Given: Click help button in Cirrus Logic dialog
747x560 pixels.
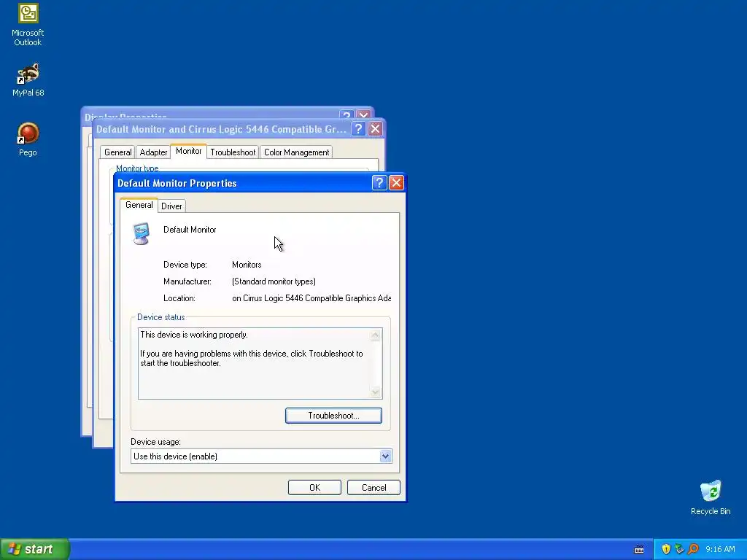Looking at the screenshot, I should tap(358, 129).
